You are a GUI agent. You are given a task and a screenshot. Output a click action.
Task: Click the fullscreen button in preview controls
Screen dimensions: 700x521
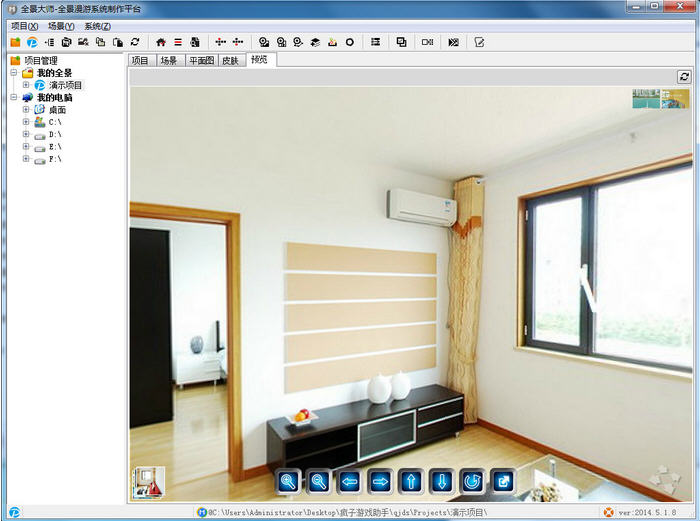[502, 482]
